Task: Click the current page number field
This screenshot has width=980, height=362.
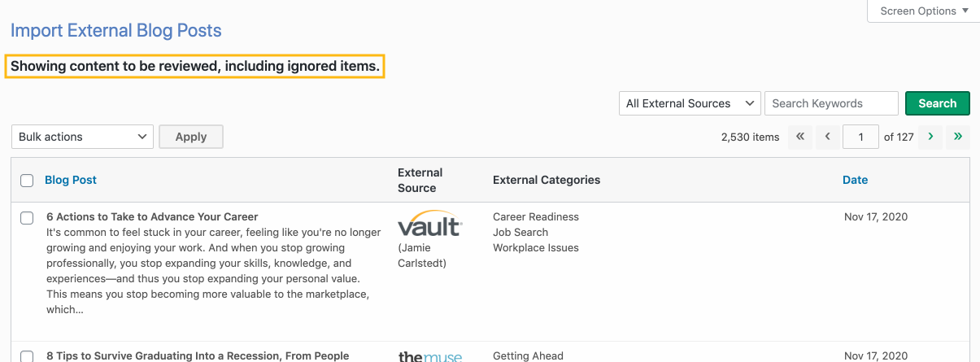Action: 860,137
